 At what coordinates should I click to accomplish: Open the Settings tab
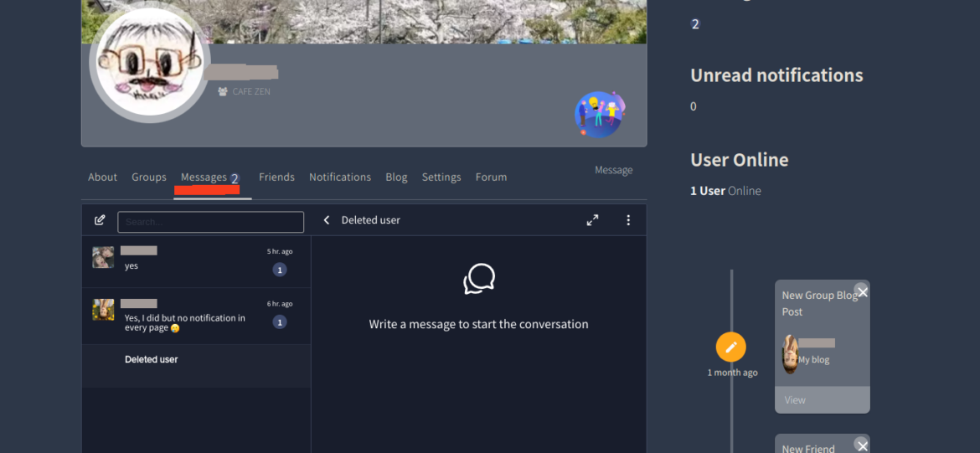pos(441,178)
